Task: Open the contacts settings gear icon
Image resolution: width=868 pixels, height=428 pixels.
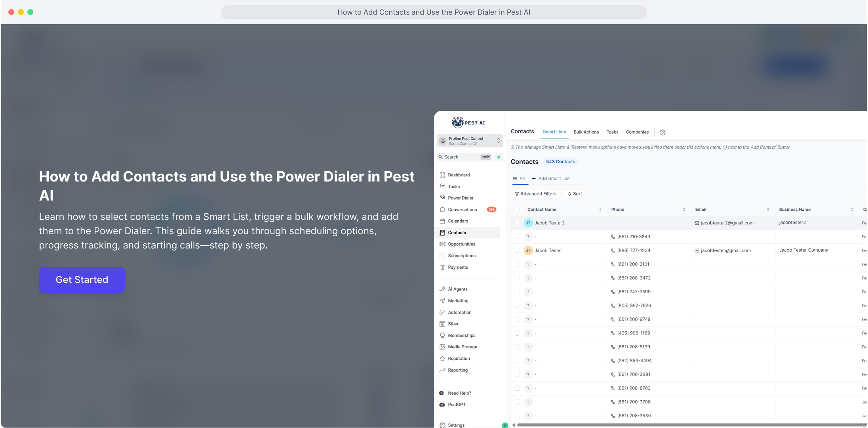Action: tap(662, 132)
